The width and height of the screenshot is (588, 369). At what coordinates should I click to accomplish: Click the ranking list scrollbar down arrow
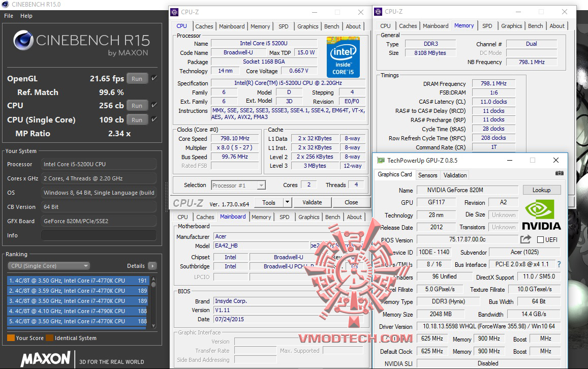pos(153,326)
